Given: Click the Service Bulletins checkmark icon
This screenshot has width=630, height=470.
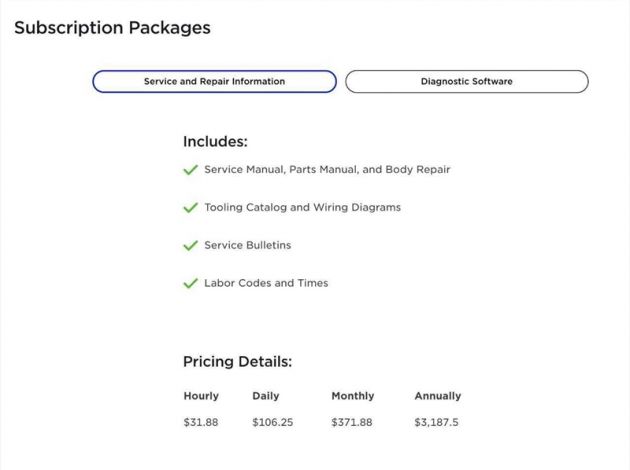Looking at the screenshot, I should tap(190, 245).
